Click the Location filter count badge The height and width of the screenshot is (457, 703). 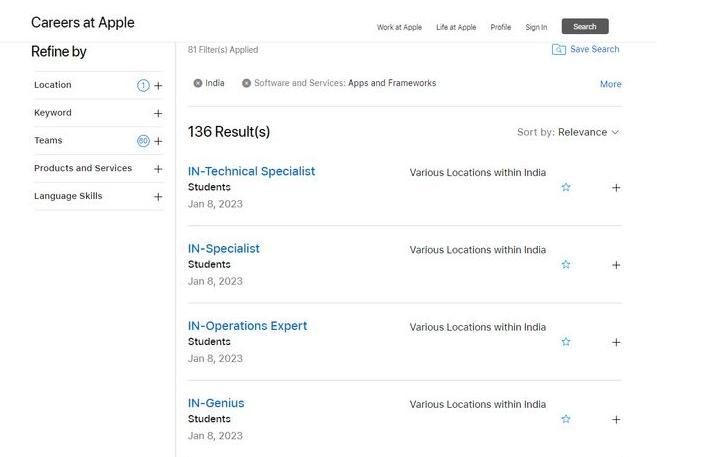(143, 85)
